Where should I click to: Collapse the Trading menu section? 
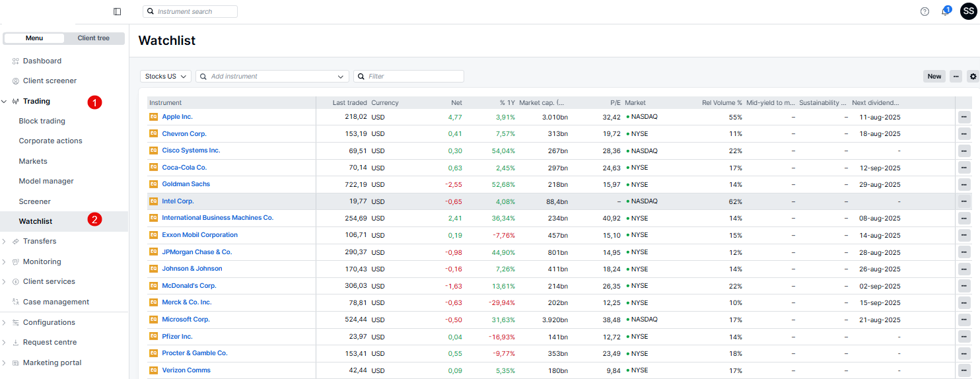5,102
